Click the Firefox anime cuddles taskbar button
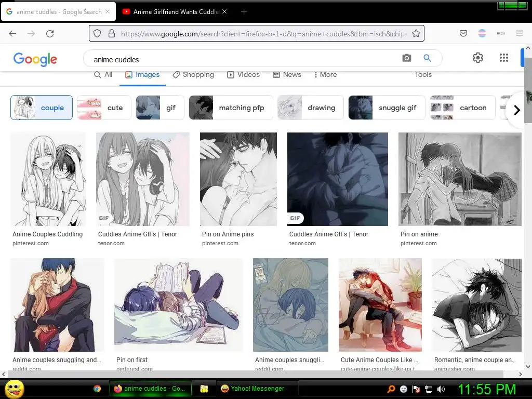 point(150,389)
